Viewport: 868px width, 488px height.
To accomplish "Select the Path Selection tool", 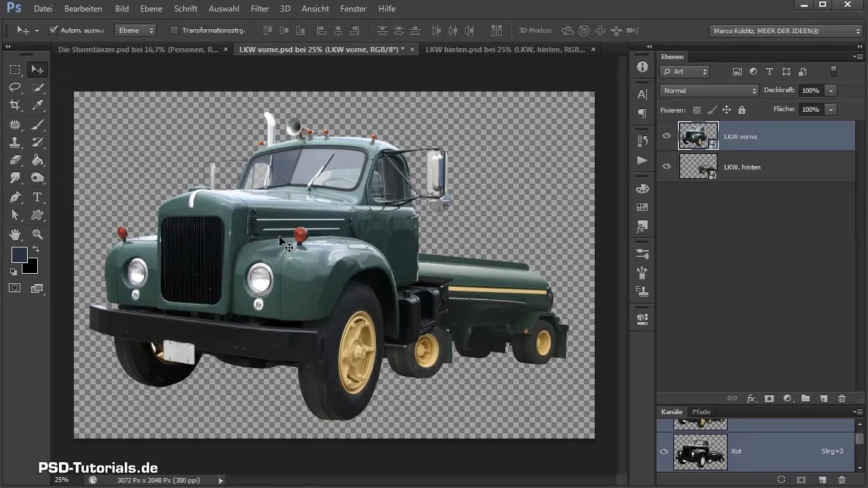I will tap(15, 216).
